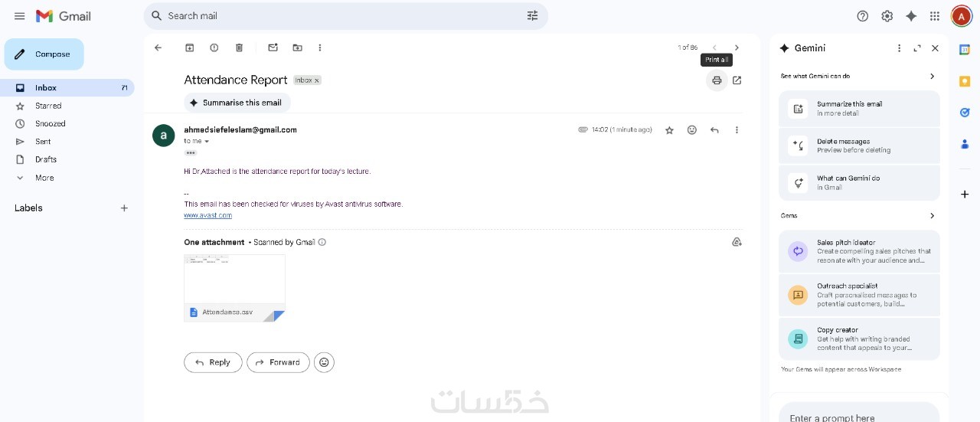Viewport: 980px width, 422px height.
Task: Add the attachment to Drive
Action: click(x=737, y=242)
